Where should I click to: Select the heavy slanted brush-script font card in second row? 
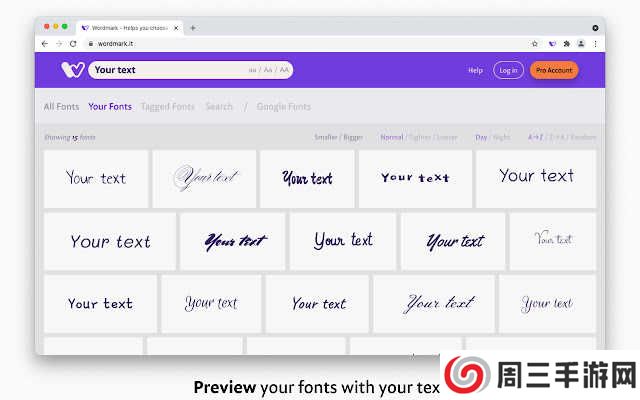(233, 241)
